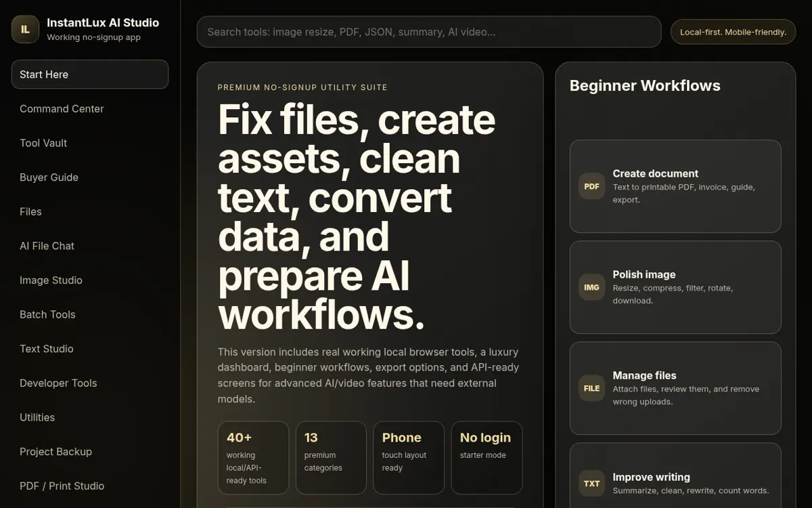The height and width of the screenshot is (508, 812).
Task: Open the Polish image workflow card
Action: 675,287
